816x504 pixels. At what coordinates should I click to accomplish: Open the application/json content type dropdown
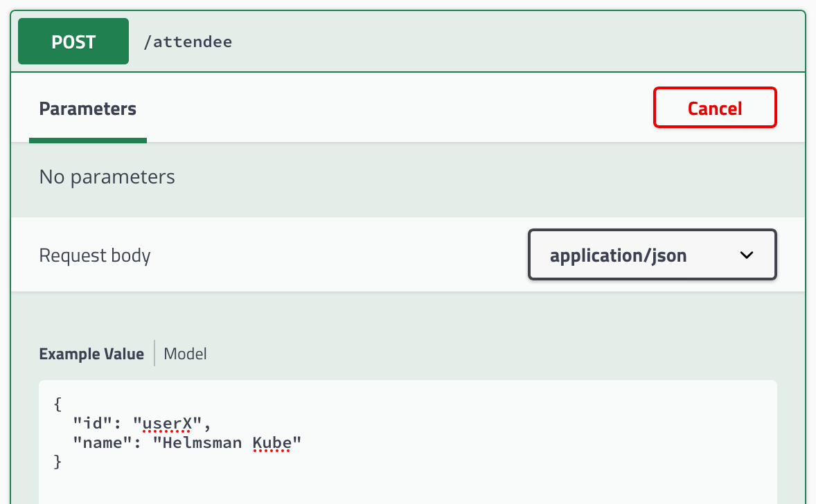(652, 255)
